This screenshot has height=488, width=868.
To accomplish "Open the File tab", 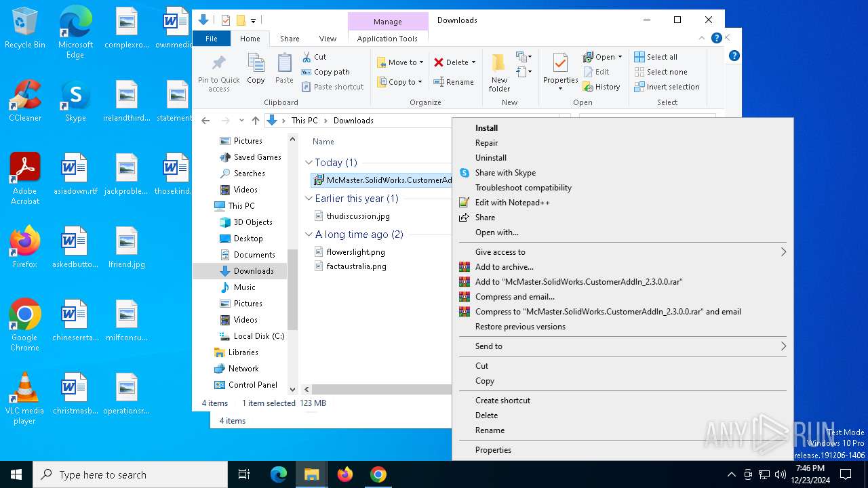I will pyautogui.click(x=212, y=39).
